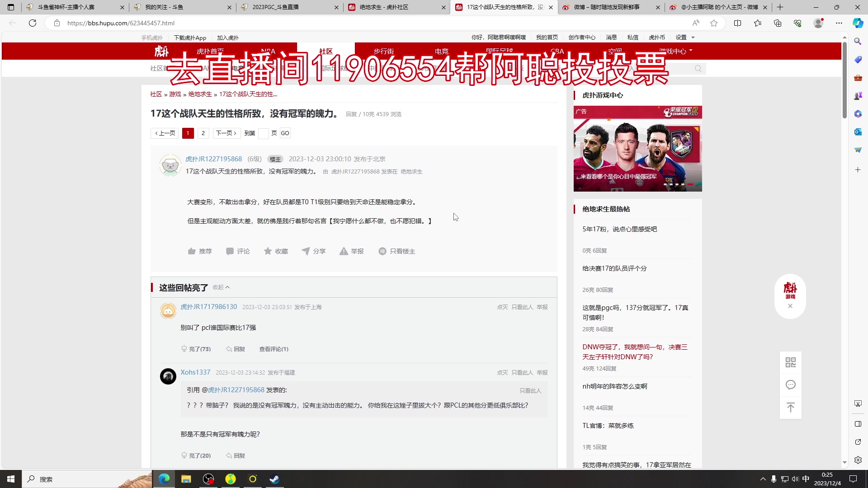Switch to 绝地求生 - 虎扑社区 tab
This screenshot has height=488, width=868.
396,7
